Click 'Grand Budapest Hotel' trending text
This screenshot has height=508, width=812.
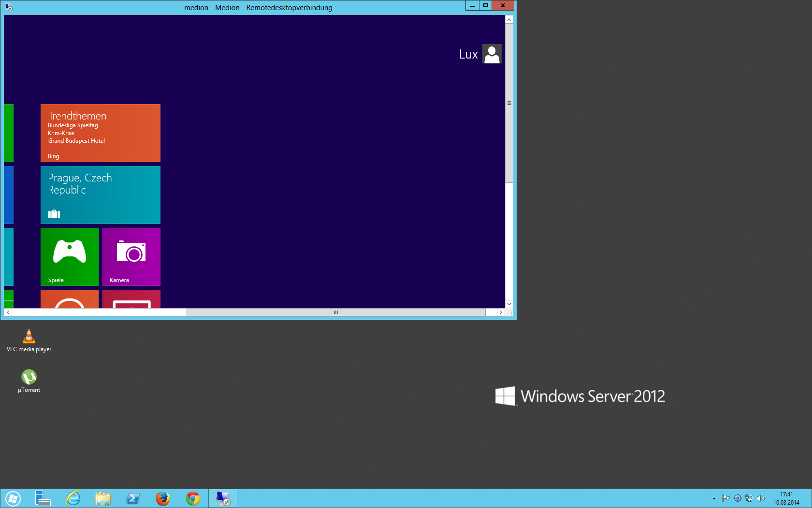(x=76, y=141)
